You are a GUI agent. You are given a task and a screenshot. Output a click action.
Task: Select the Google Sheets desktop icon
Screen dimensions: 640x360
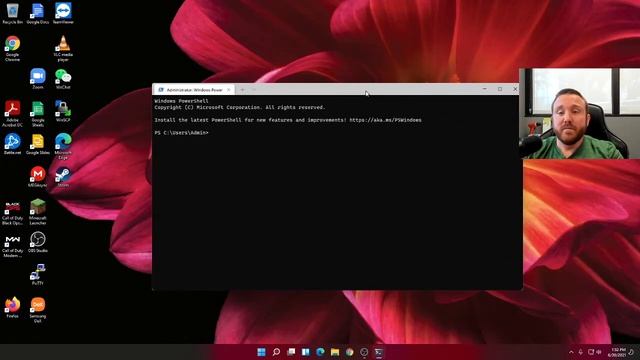point(38,113)
